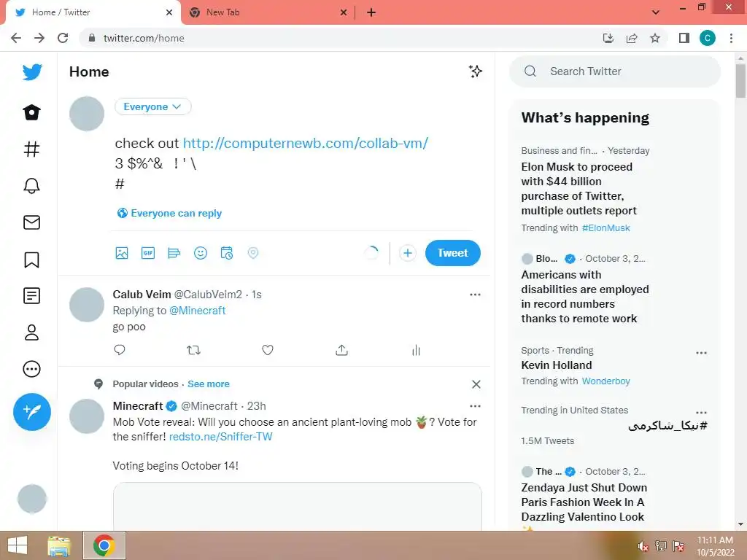Open Elon Musk $44 billion story

(578, 189)
